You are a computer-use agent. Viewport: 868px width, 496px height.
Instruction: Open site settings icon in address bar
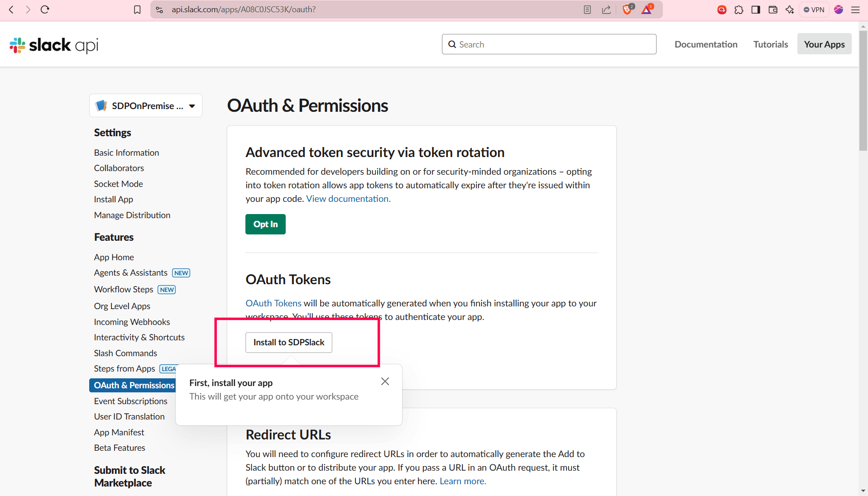(159, 10)
